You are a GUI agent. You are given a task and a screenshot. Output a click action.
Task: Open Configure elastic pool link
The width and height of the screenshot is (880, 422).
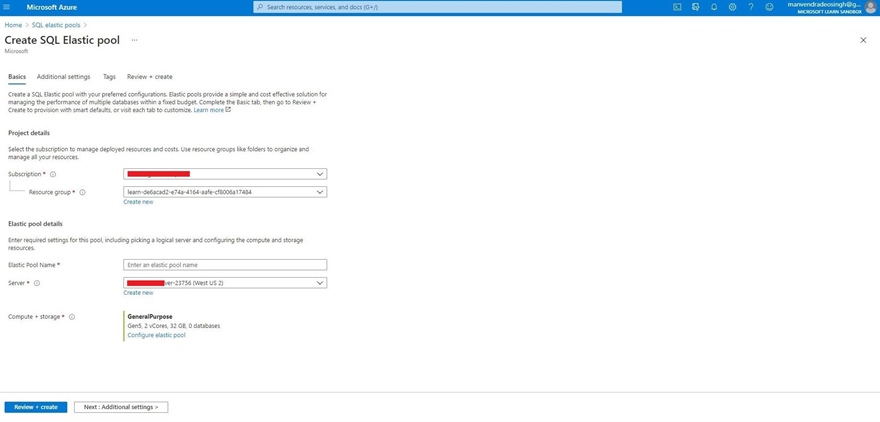(157, 336)
